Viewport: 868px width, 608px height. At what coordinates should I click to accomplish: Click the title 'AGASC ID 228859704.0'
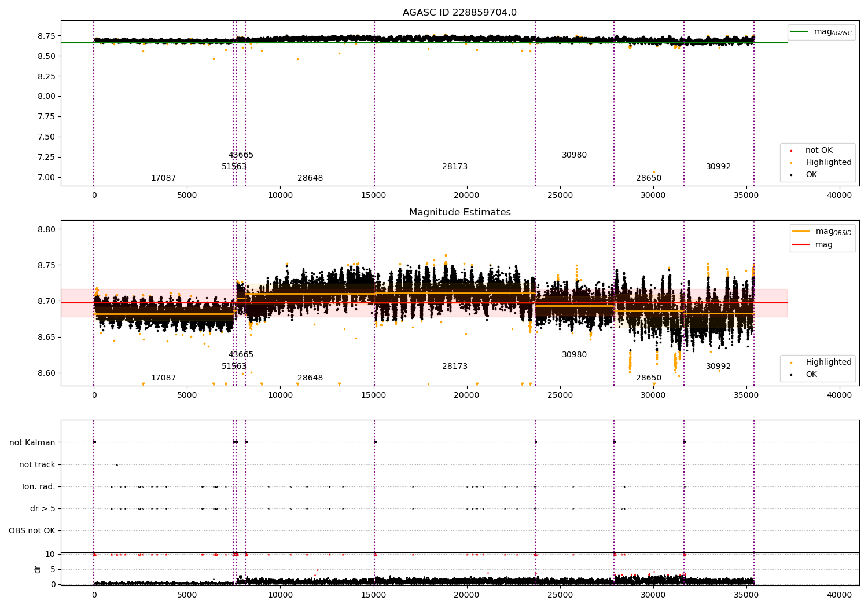(459, 13)
